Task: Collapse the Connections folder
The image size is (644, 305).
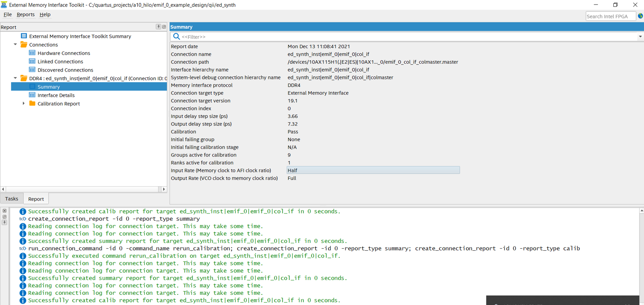Action: tap(16, 45)
